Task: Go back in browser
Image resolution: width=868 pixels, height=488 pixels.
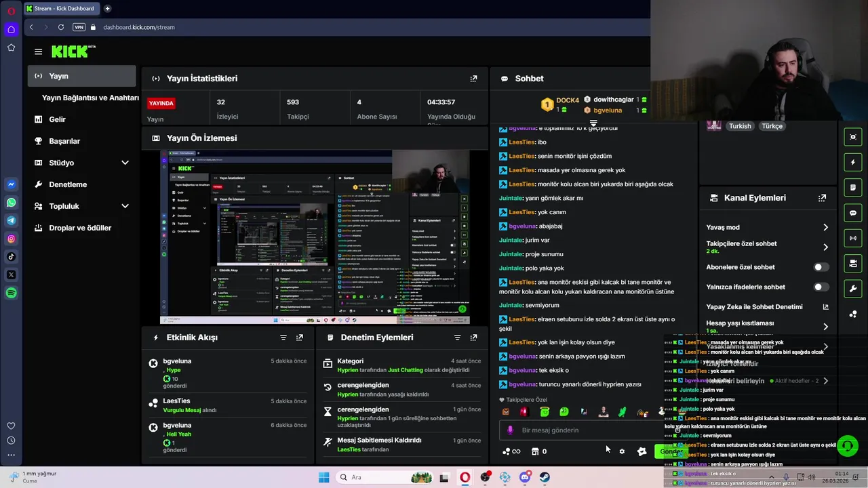Action: (x=31, y=27)
